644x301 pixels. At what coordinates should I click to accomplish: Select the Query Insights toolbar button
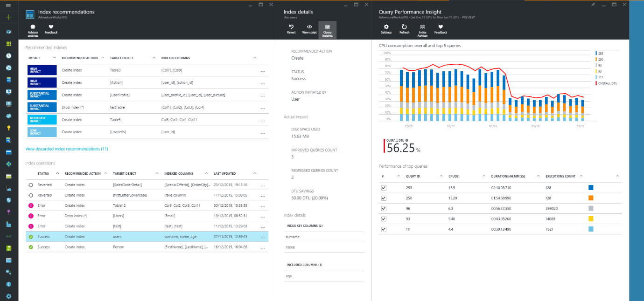327,29
